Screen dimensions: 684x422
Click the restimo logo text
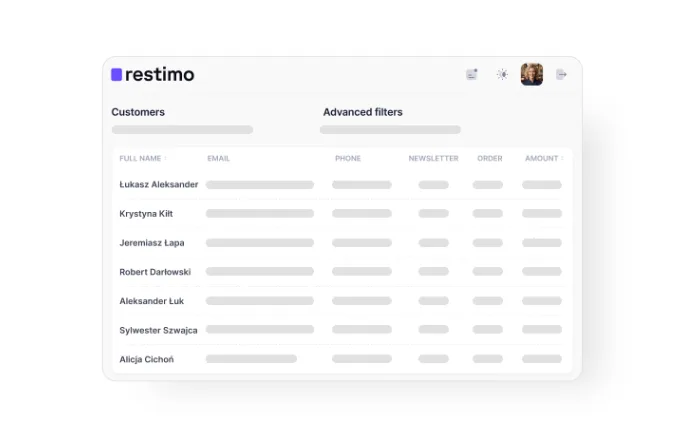click(x=160, y=75)
